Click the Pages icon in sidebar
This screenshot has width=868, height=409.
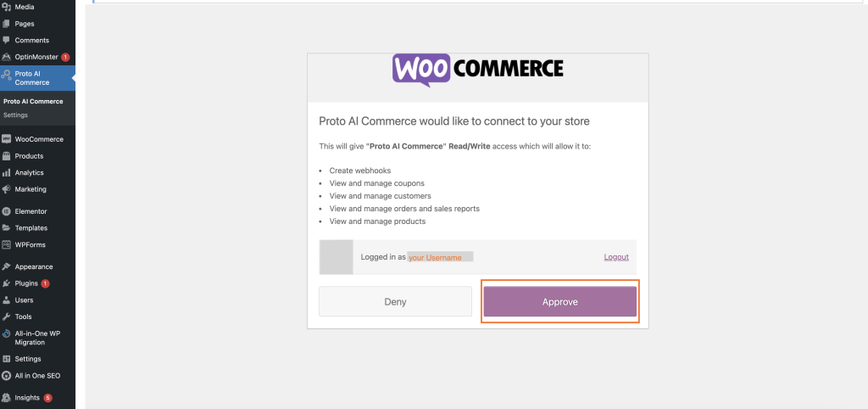tap(6, 24)
